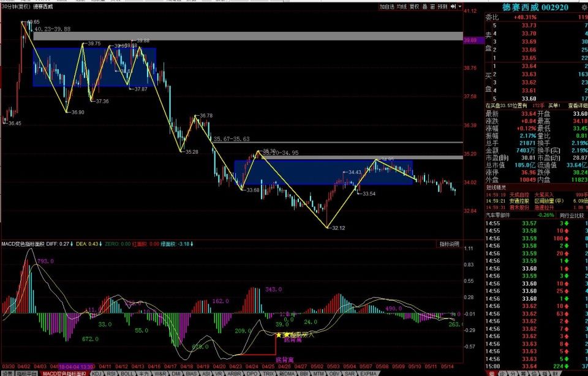The image size is (588, 376).
Task: Click the 叠 overlay chart icon
Action: click(424, 7)
